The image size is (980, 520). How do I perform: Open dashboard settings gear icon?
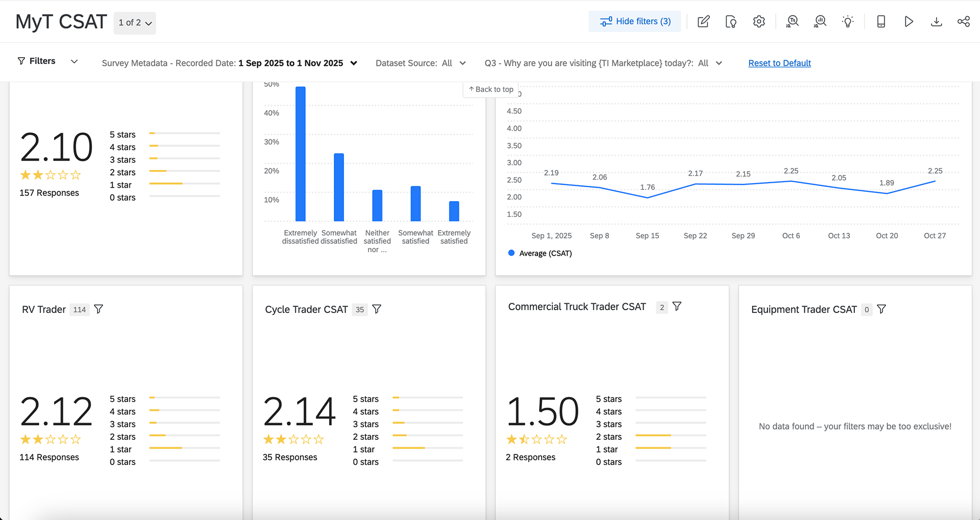coord(759,21)
